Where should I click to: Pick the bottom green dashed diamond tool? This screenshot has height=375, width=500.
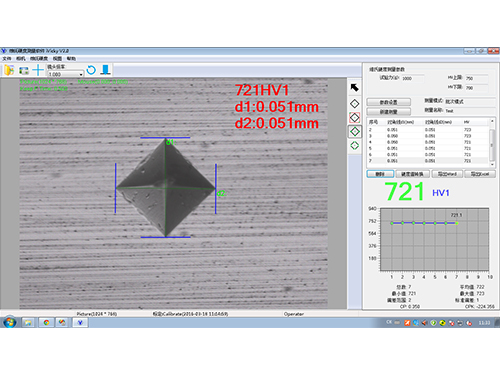pos(354,145)
